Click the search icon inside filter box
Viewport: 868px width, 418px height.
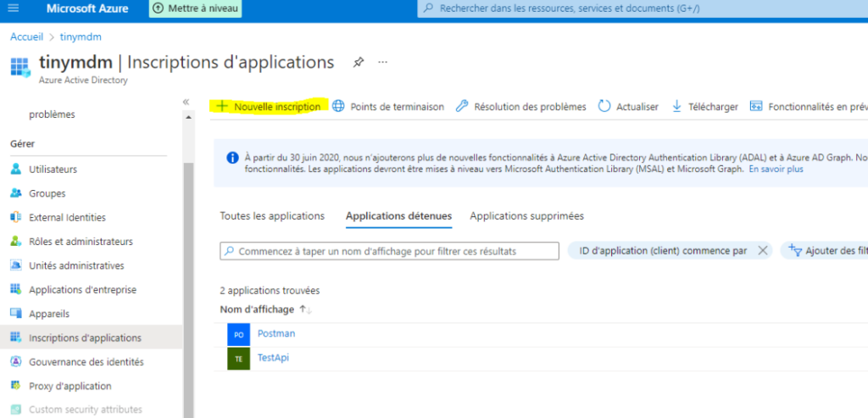coord(230,251)
